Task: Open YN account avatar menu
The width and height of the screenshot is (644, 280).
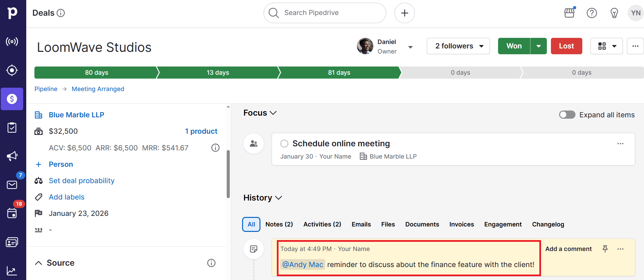Action: pyautogui.click(x=636, y=13)
